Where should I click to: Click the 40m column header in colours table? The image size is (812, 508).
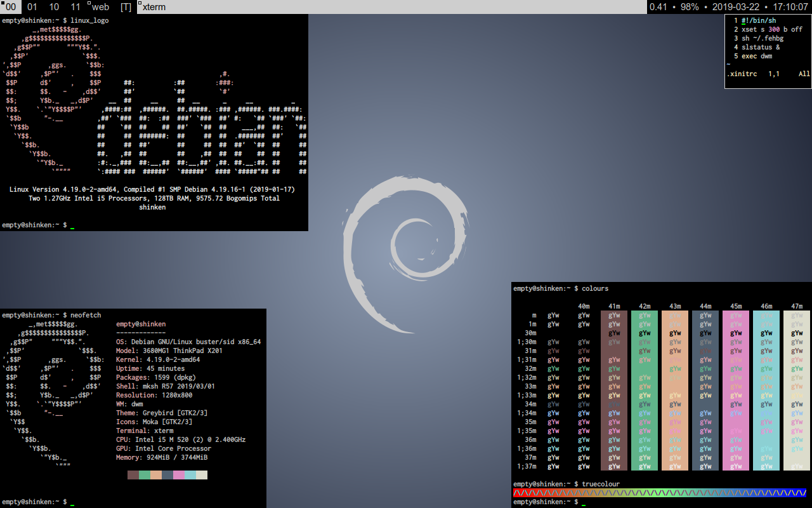[x=584, y=306]
